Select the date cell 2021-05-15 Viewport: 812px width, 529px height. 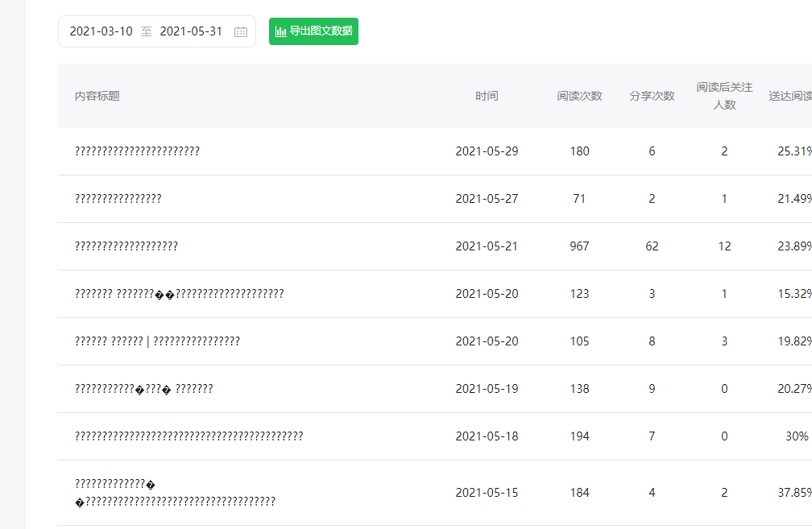pyautogui.click(x=487, y=493)
